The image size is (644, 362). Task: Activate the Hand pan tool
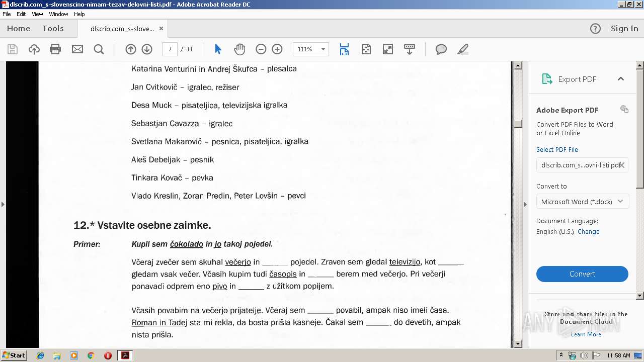(239, 49)
